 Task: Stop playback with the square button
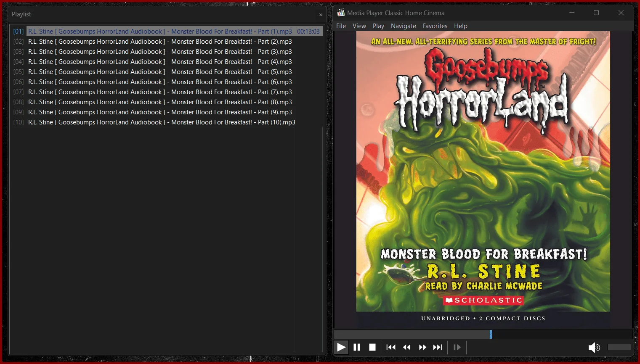coord(372,347)
